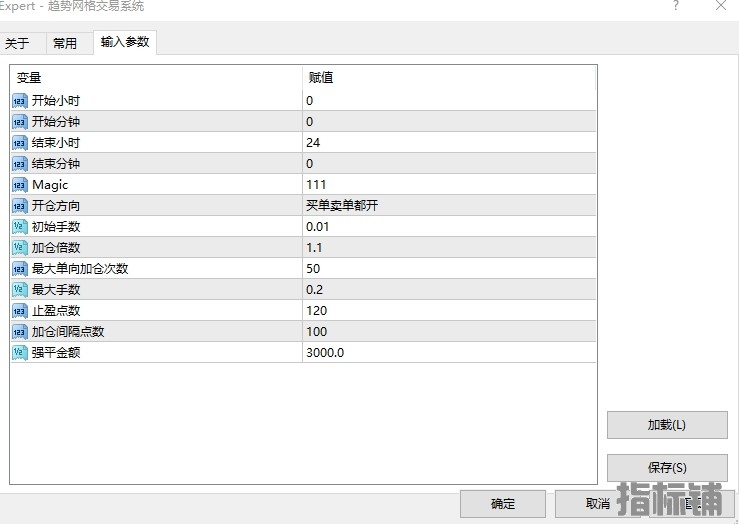
Task: Click the integer icon beside 开始小时
Action: [19, 101]
